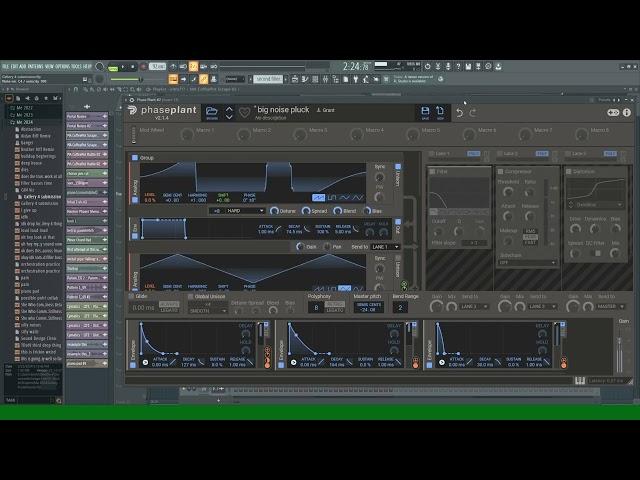Viewport: 640px width, 480px height.
Task: Open the OPTIONS menu in FL Studio
Action: point(62,67)
